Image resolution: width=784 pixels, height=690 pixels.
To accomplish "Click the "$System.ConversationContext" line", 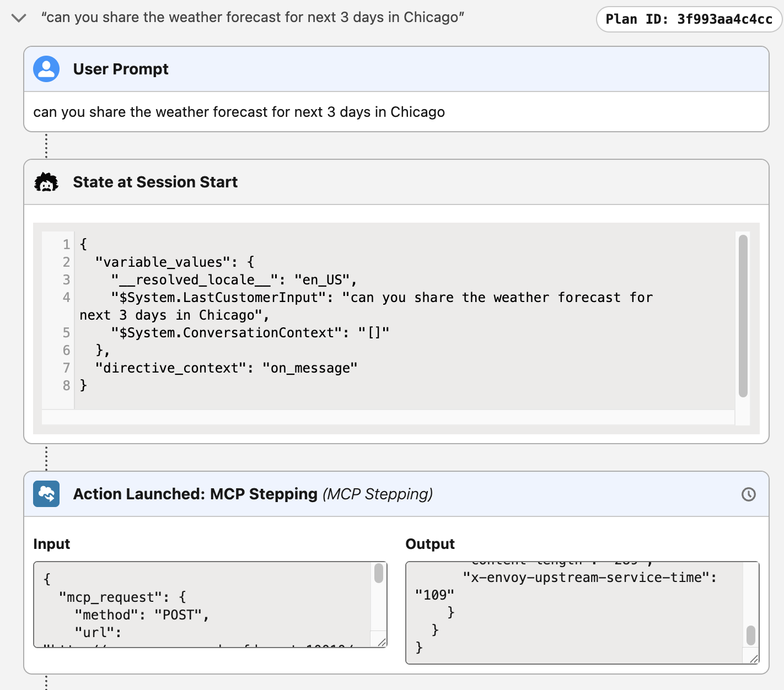I will 250,332.
